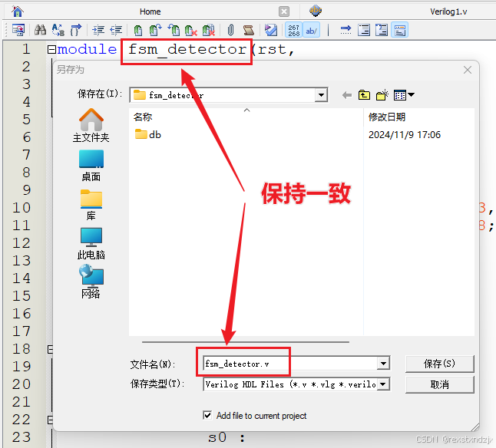Switch to the Home tab

(150, 12)
